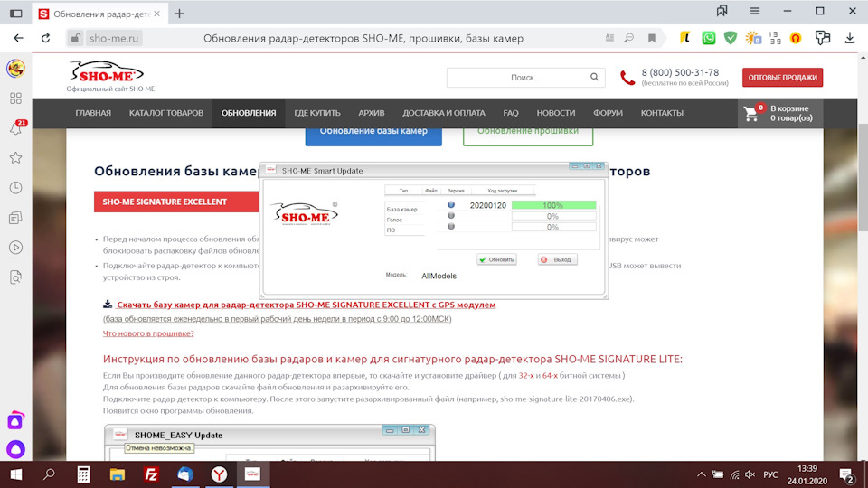Click the page vertical scrollbar
The height and width of the screenshot is (488, 868).
click(863, 177)
